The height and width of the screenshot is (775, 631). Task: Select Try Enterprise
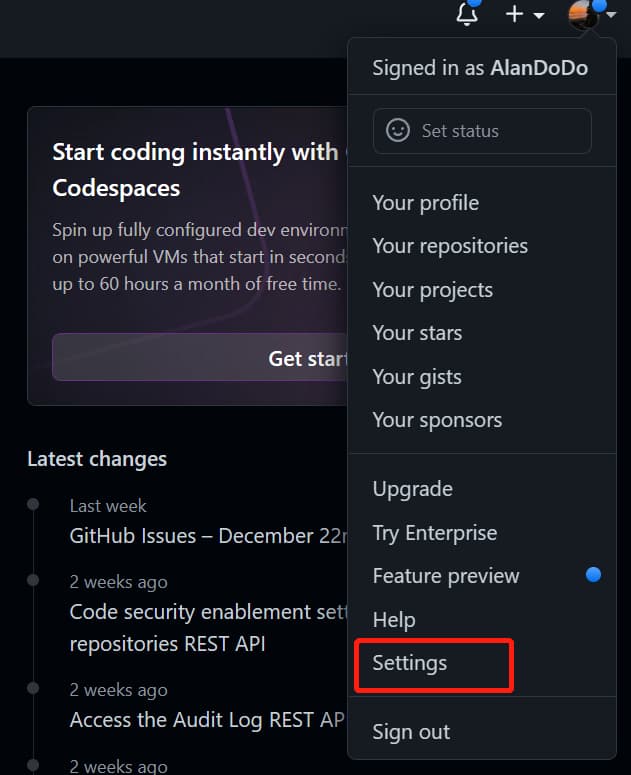click(x=434, y=533)
